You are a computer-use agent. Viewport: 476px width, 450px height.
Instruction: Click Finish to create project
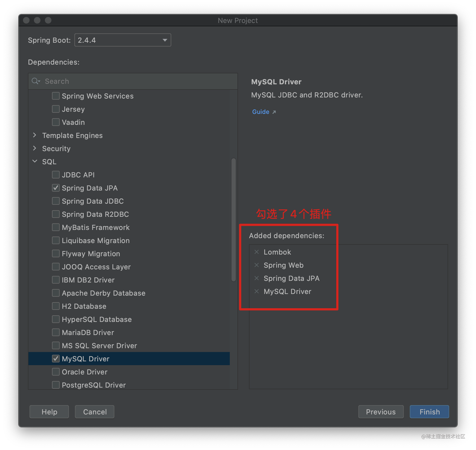[429, 412]
